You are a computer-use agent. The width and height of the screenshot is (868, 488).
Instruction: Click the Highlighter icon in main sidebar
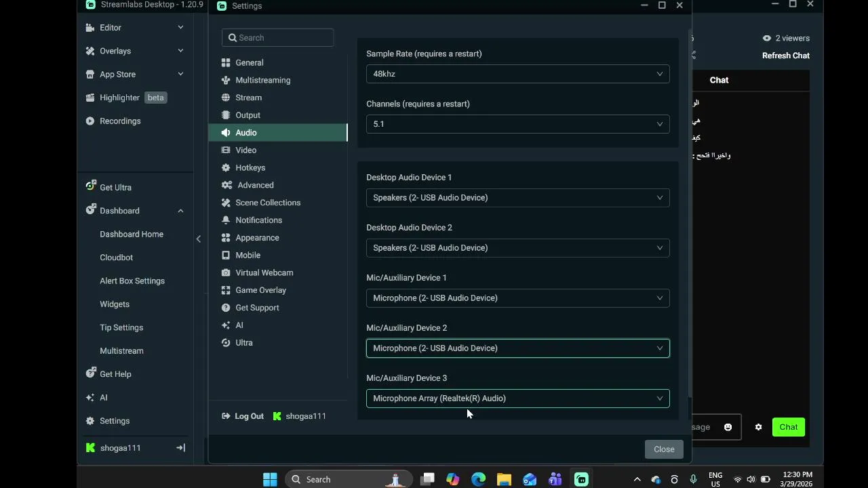90,98
